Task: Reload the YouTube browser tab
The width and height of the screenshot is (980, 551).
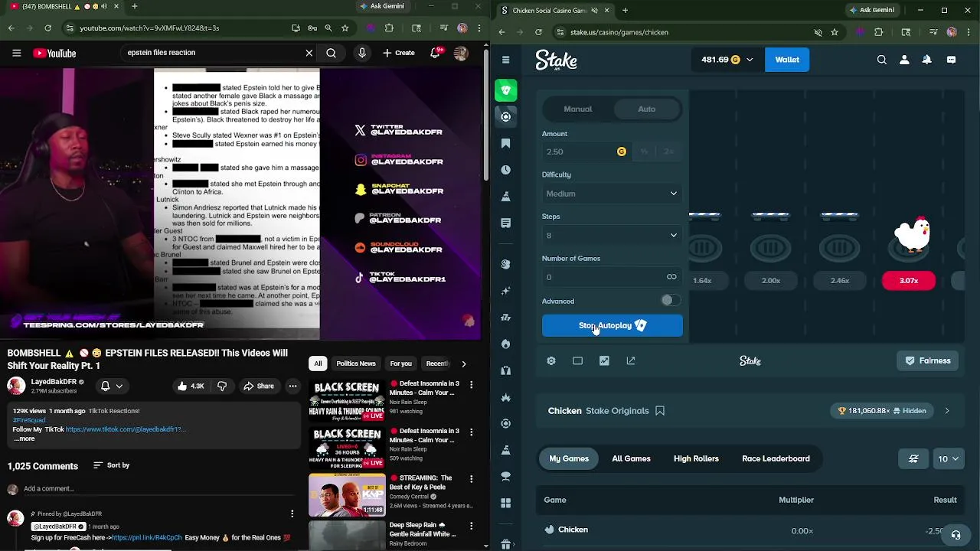Action: click(47, 28)
